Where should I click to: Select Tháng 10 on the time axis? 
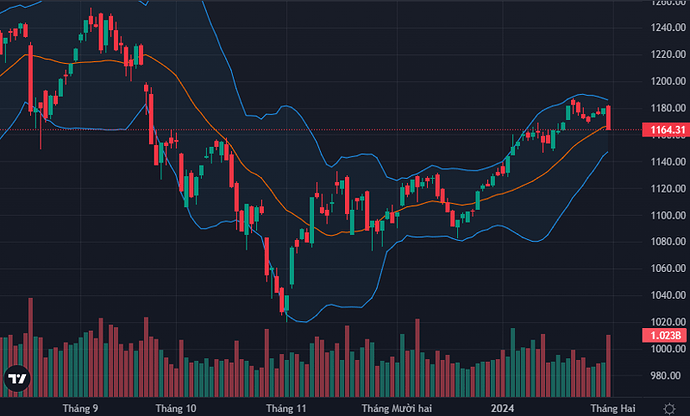click(176, 408)
